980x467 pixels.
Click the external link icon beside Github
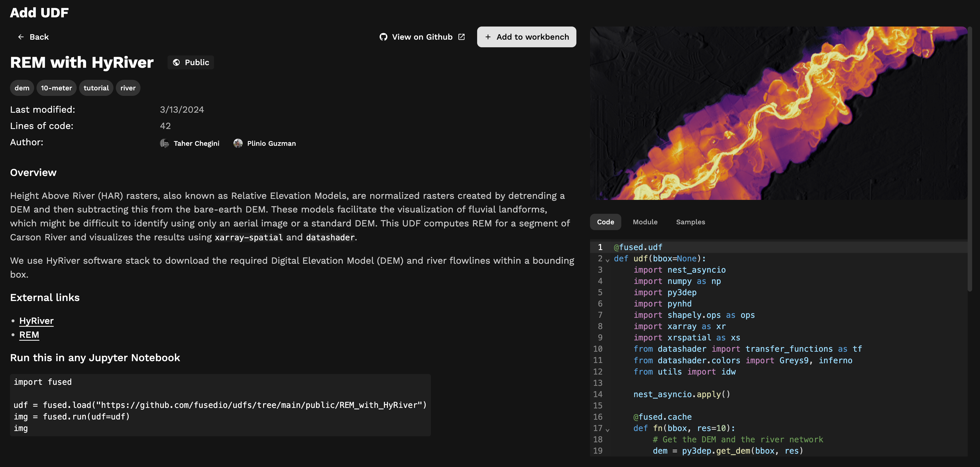[461, 37]
